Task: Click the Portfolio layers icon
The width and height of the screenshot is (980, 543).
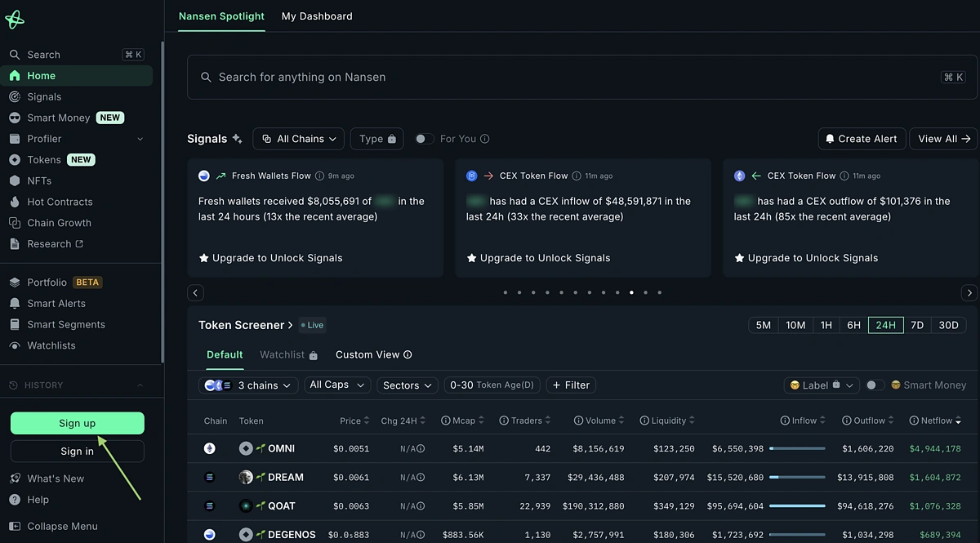Action: pyautogui.click(x=15, y=283)
